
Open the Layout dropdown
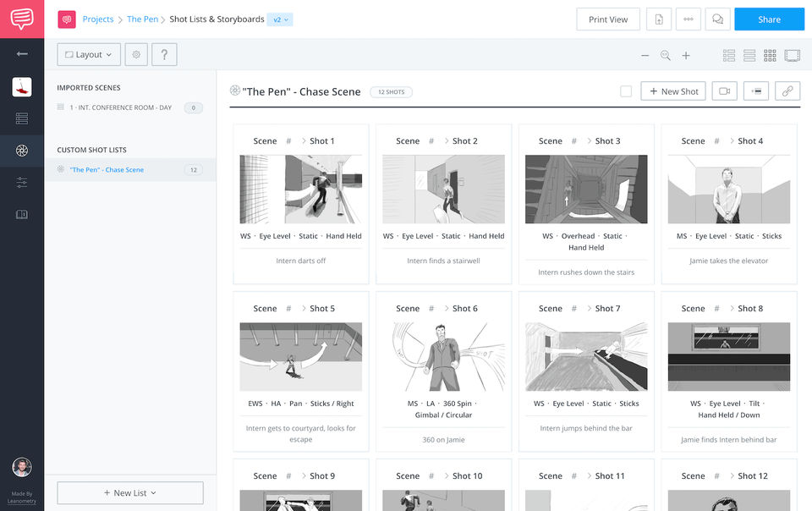89,54
